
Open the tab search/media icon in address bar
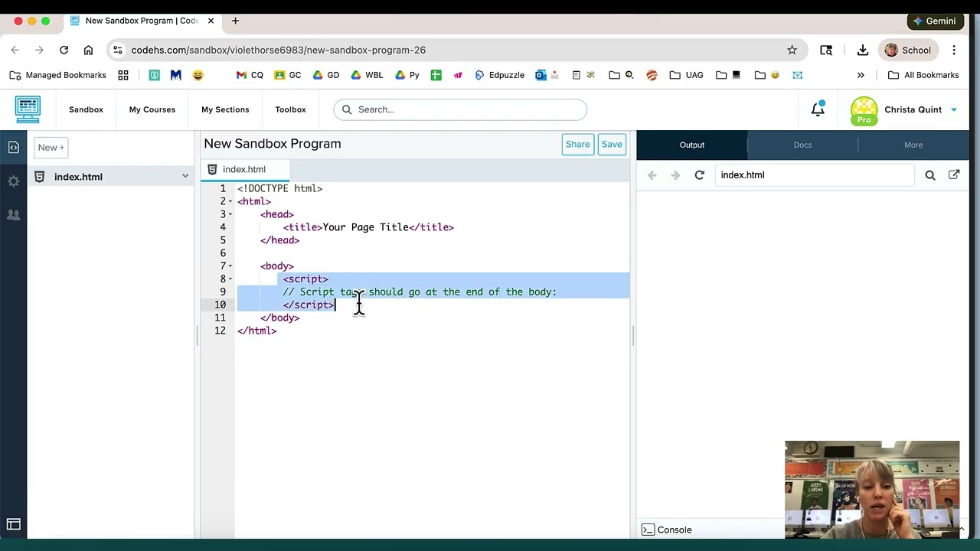(x=826, y=50)
